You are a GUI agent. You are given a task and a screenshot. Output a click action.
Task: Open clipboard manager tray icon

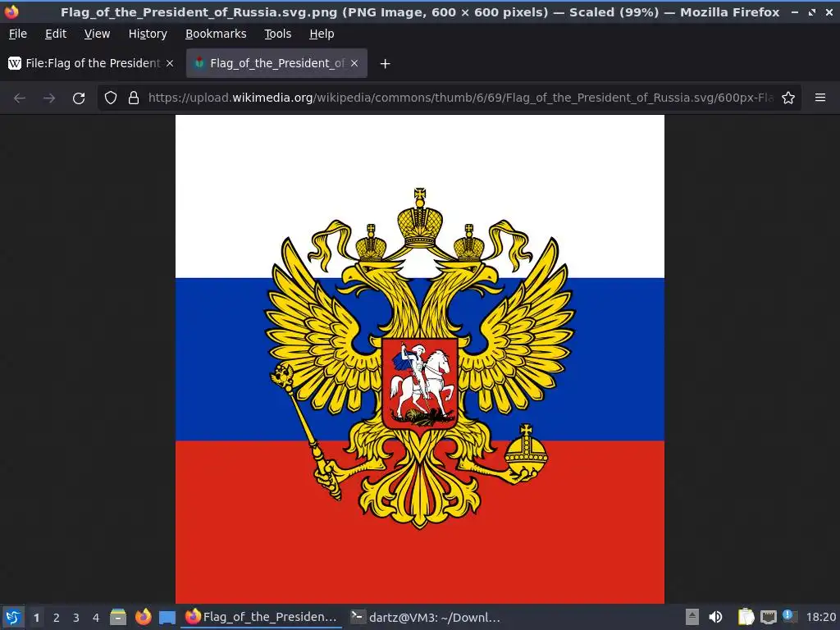tap(746, 617)
